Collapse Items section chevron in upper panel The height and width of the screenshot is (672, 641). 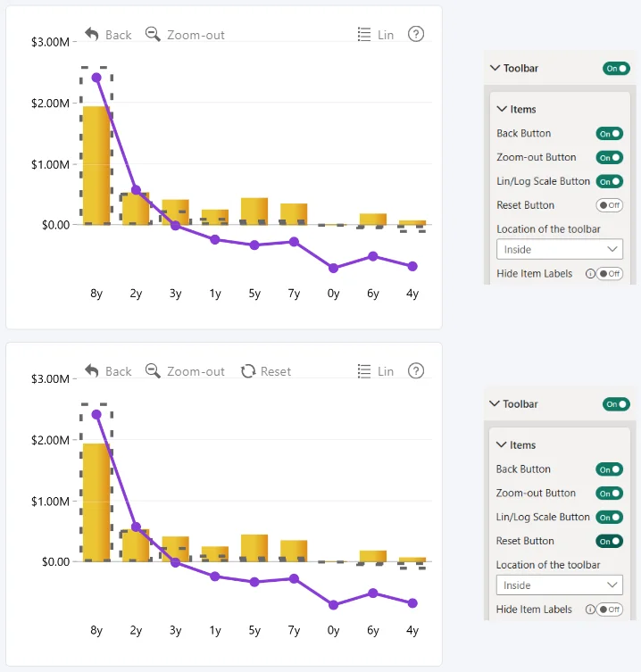pos(502,109)
